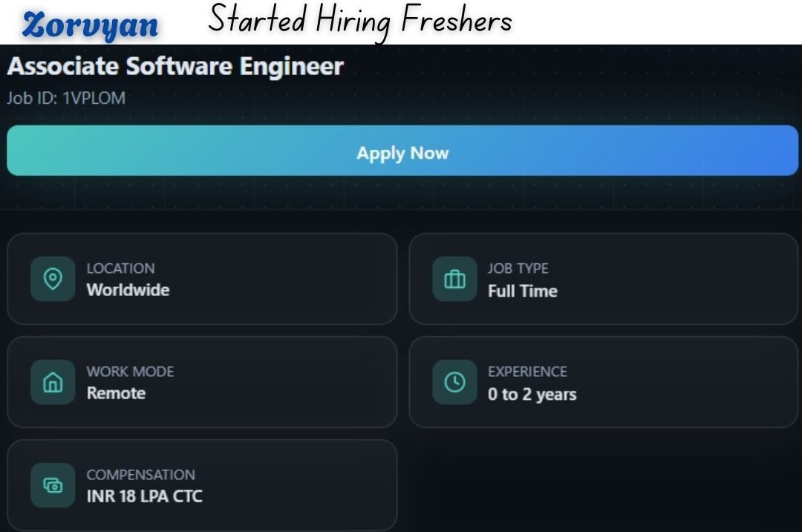802x532 pixels.
Task: Click the JOB TYPE label
Action: coord(518,269)
